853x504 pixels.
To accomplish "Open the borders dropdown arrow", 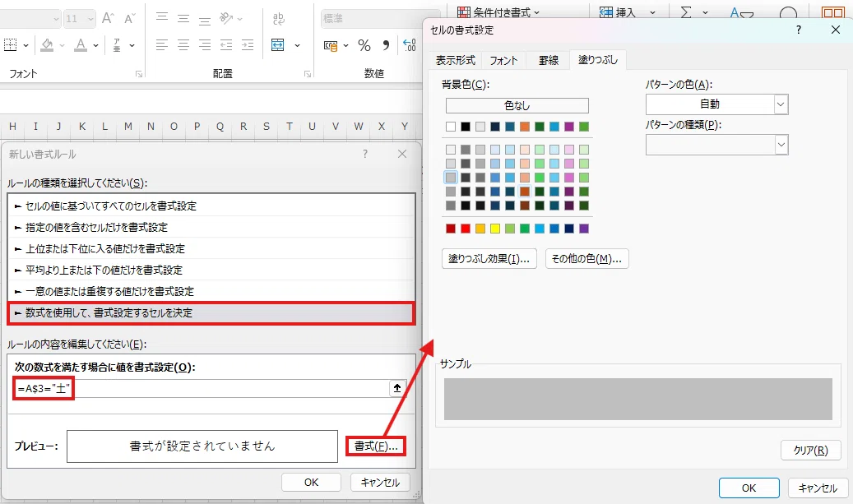I will click(25, 46).
